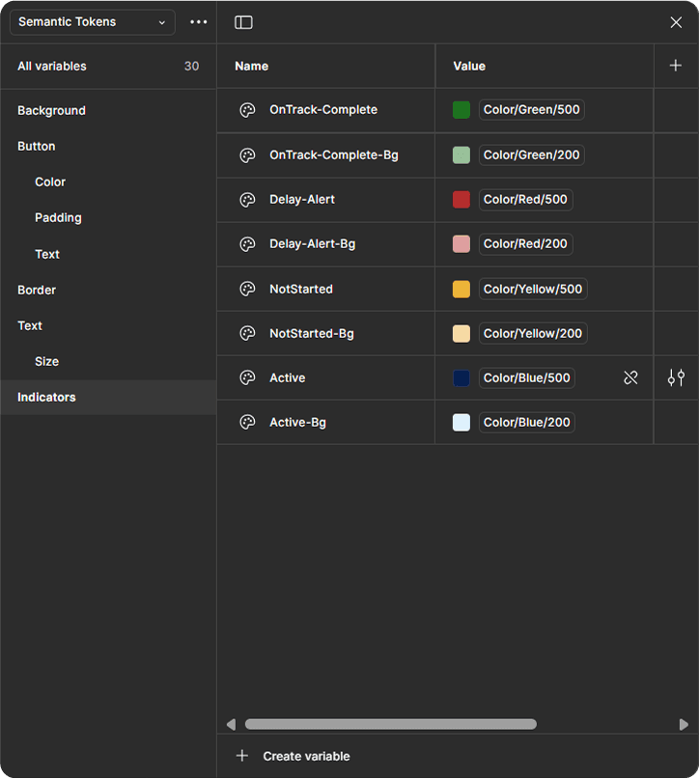Click the Color/Blue/500 alias chip
Viewport: 700px width, 779px height.
pos(527,378)
